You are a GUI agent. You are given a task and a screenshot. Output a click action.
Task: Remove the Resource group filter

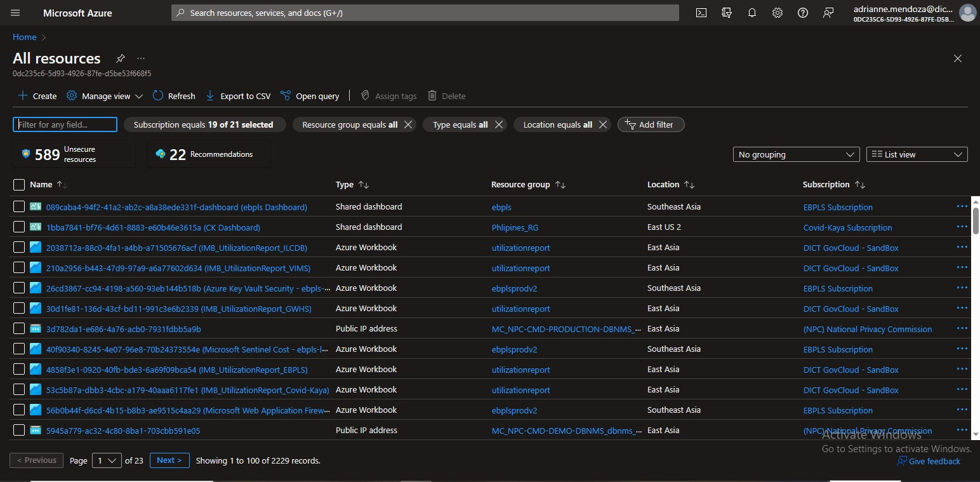click(408, 124)
